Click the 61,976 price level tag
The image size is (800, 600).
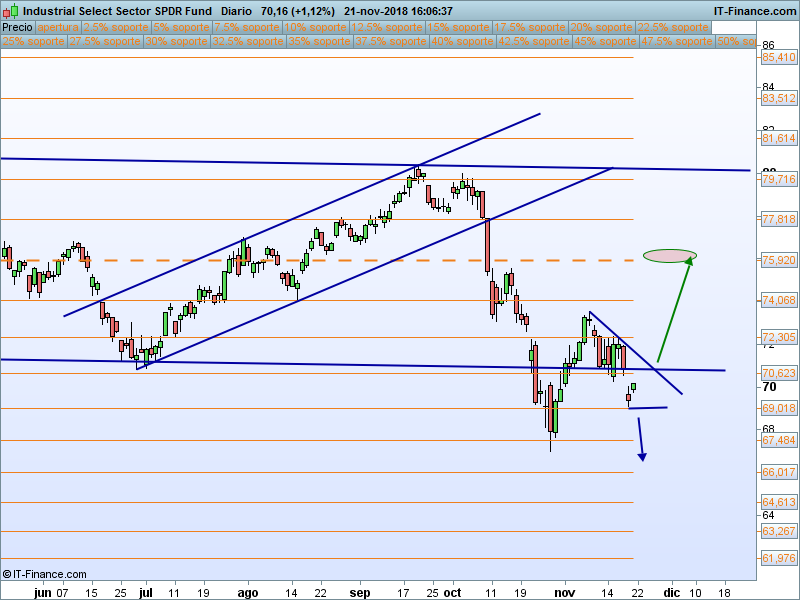click(x=779, y=558)
